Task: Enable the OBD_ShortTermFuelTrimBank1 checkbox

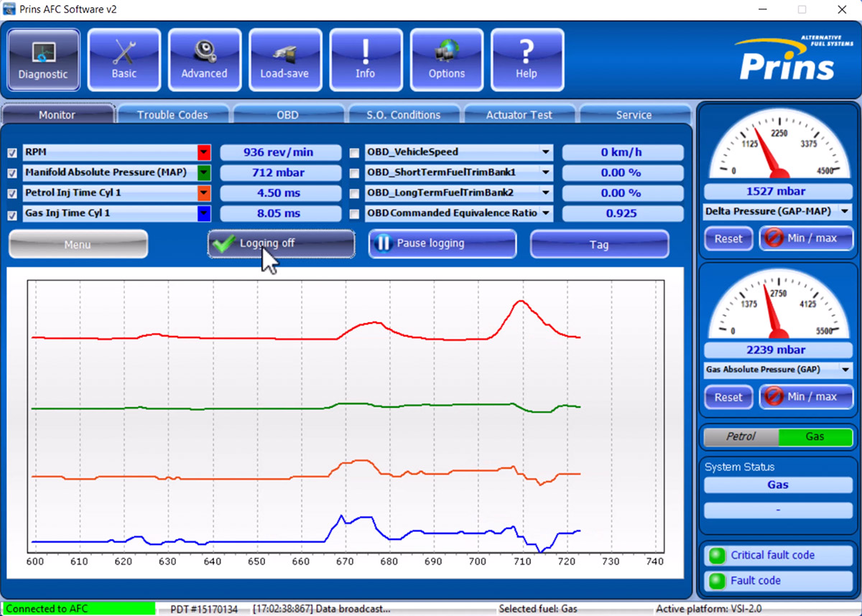Action: click(355, 173)
